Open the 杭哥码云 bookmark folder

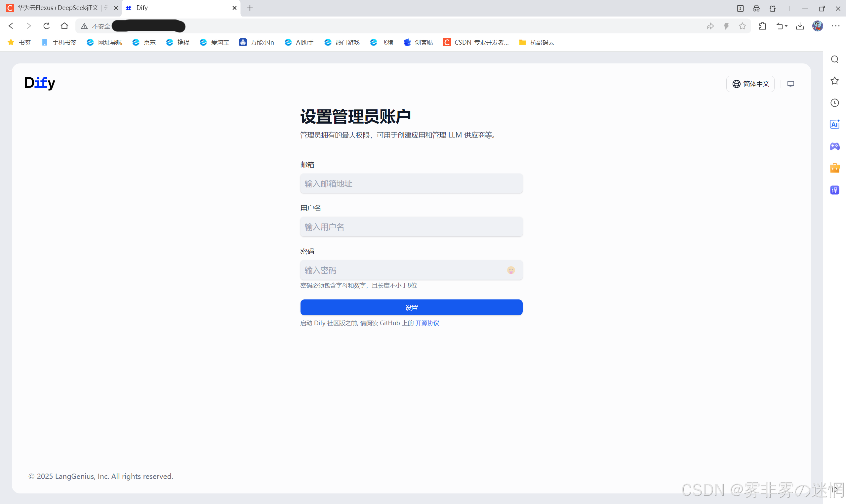click(537, 42)
